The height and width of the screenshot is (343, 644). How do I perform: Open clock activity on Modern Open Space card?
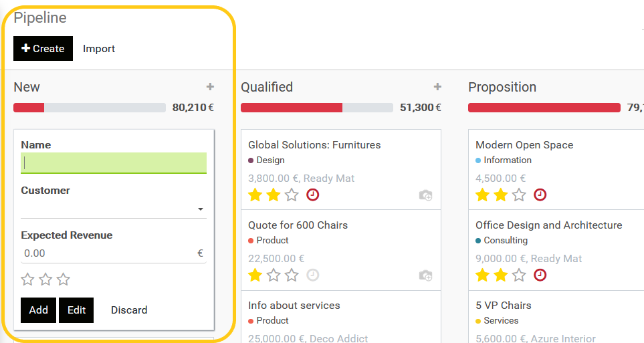click(540, 195)
